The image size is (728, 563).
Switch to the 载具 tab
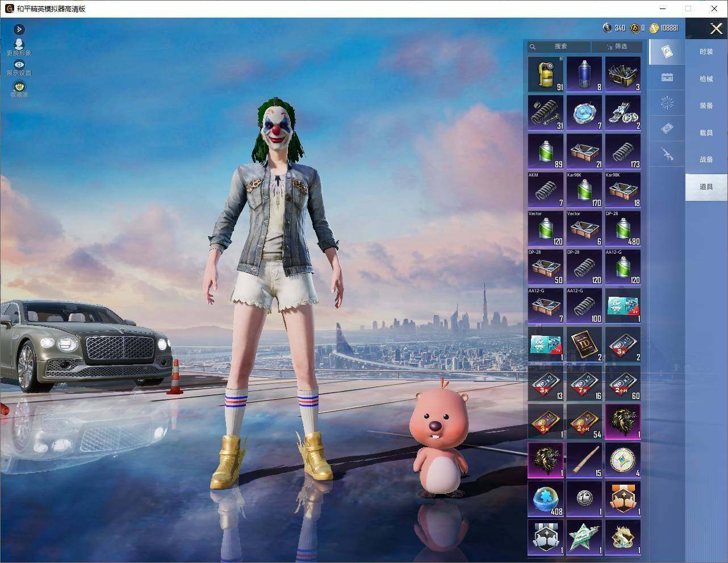tap(706, 133)
